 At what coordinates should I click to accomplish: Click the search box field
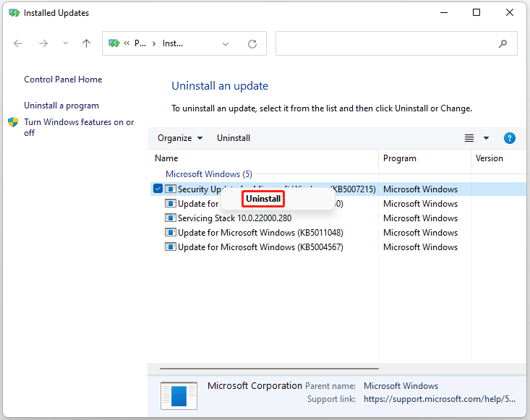[x=396, y=43]
